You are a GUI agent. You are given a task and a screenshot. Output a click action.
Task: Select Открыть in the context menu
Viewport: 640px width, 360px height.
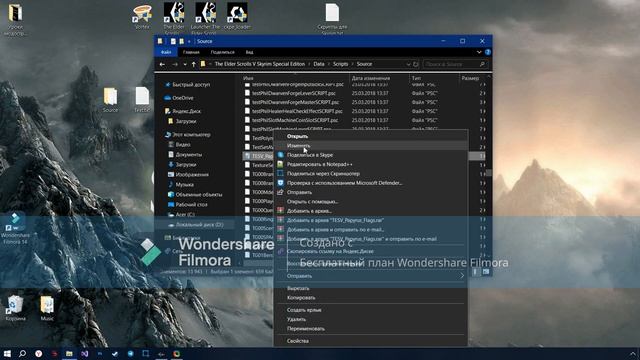[297, 136]
